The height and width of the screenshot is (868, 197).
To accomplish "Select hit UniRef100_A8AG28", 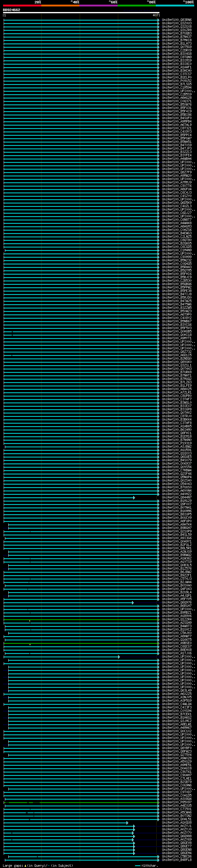I will click(x=176, y=98).
